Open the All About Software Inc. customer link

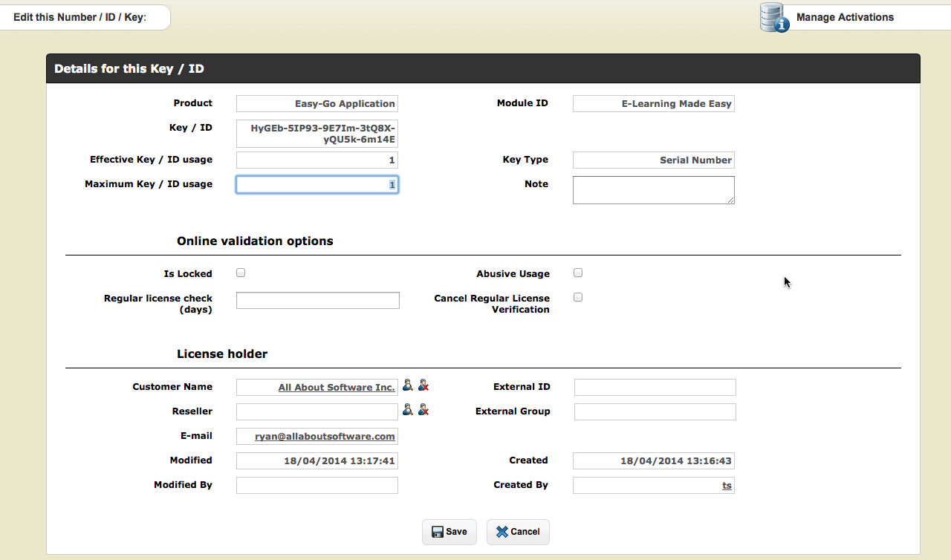(337, 387)
